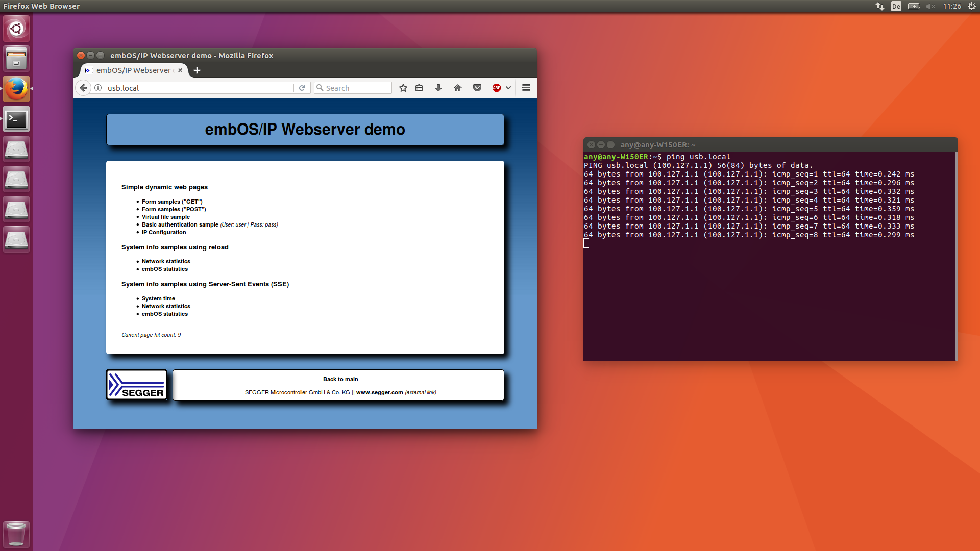Focus the Search input field

(x=353, y=88)
